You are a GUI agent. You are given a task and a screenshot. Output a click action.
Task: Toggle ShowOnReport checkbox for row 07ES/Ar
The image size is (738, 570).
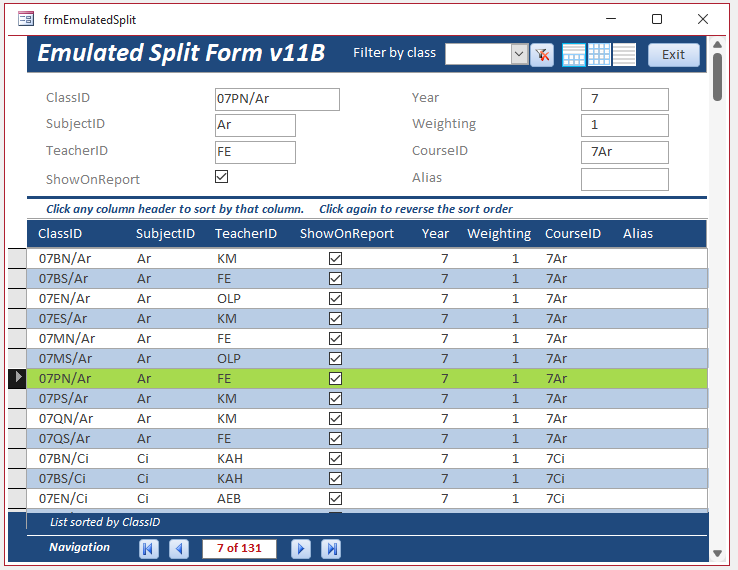point(335,318)
